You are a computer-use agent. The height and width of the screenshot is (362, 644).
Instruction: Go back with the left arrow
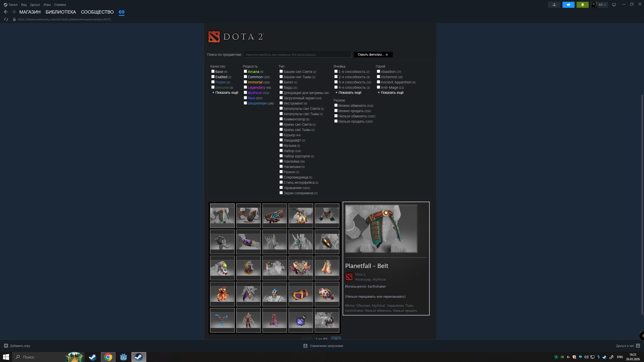coord(6,12)
